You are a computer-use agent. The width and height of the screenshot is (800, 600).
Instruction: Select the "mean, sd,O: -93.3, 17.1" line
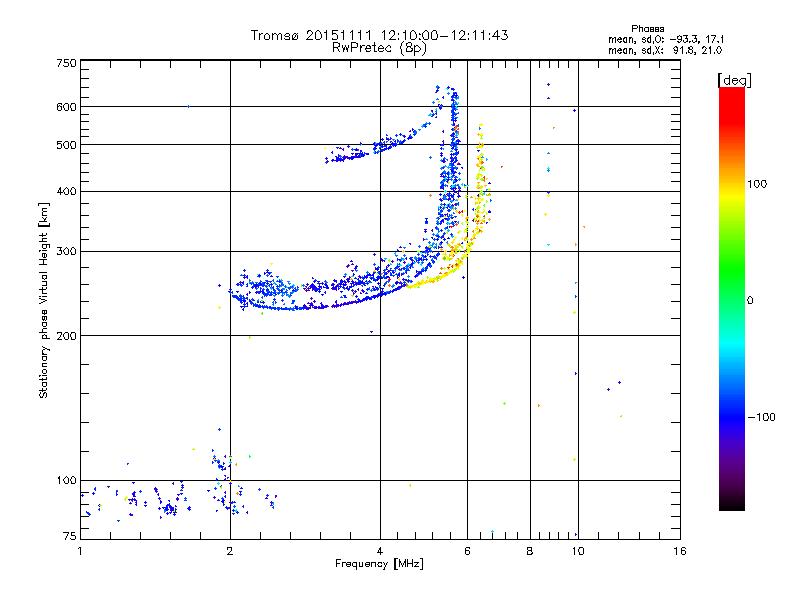(x=665, y=39)
